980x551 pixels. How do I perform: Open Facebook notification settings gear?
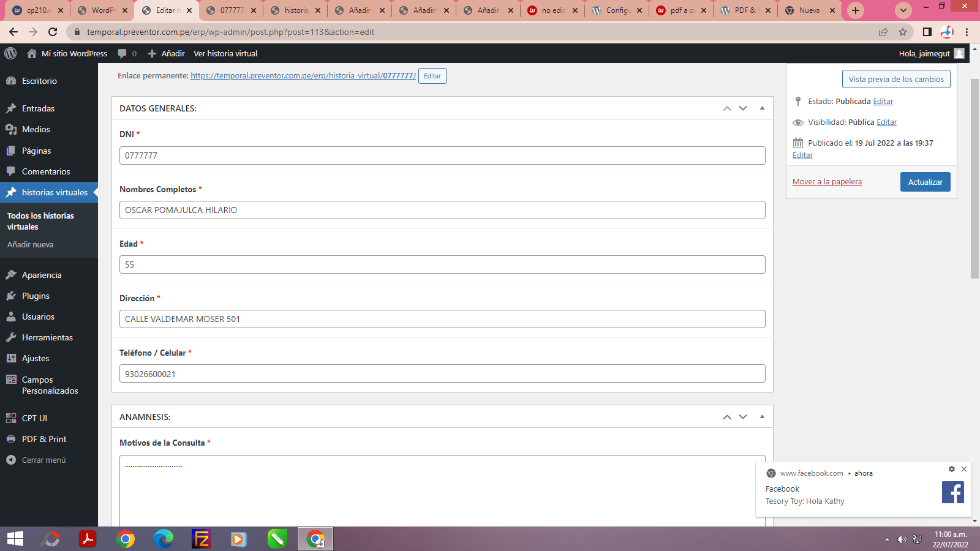pos(952,469)
